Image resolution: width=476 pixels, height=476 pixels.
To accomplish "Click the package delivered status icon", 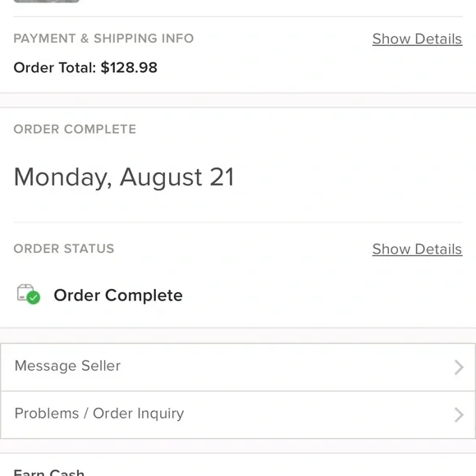I will coord(28,294).
